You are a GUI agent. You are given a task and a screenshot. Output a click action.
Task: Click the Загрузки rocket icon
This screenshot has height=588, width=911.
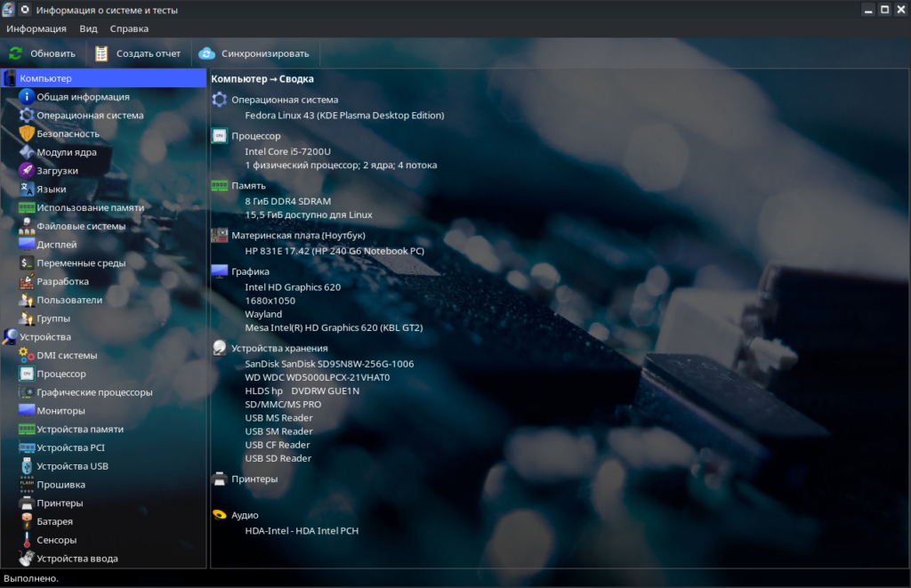click(x=27, y=171)
